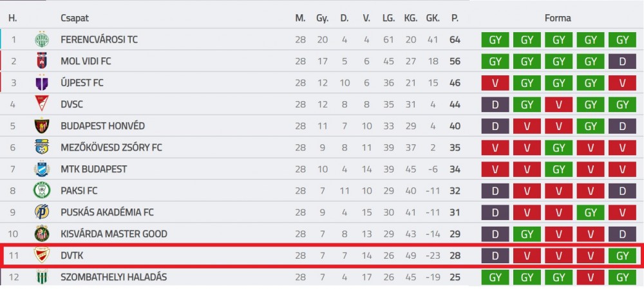Click MOL Vidi FC's purple D form badge
Image resolution: width=644 pixels, height=289 pixels.
622,62
